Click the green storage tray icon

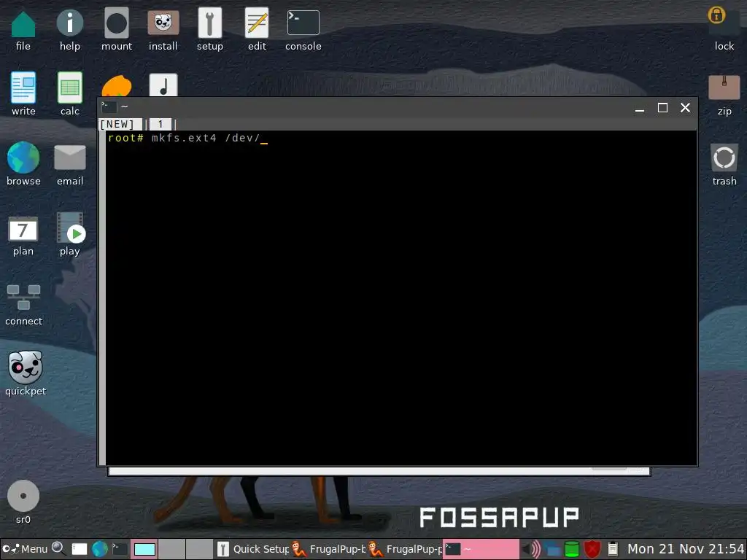[x=571, y=549]
